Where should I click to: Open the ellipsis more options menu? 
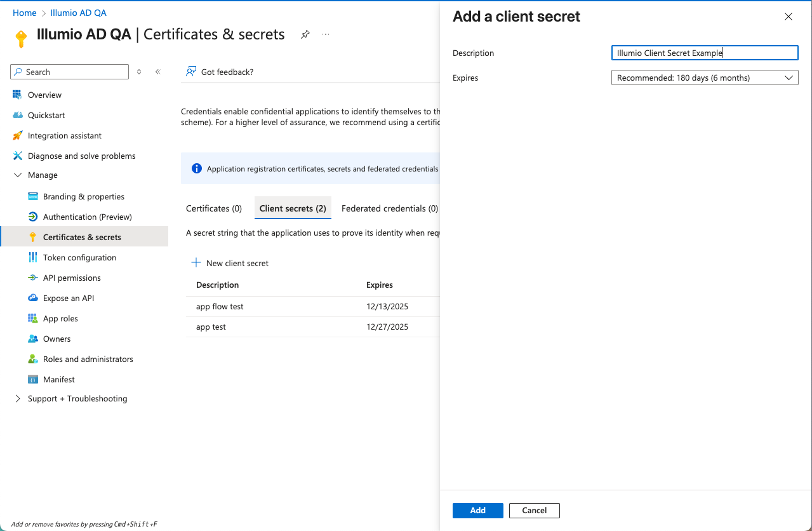(x=326, y=34)
